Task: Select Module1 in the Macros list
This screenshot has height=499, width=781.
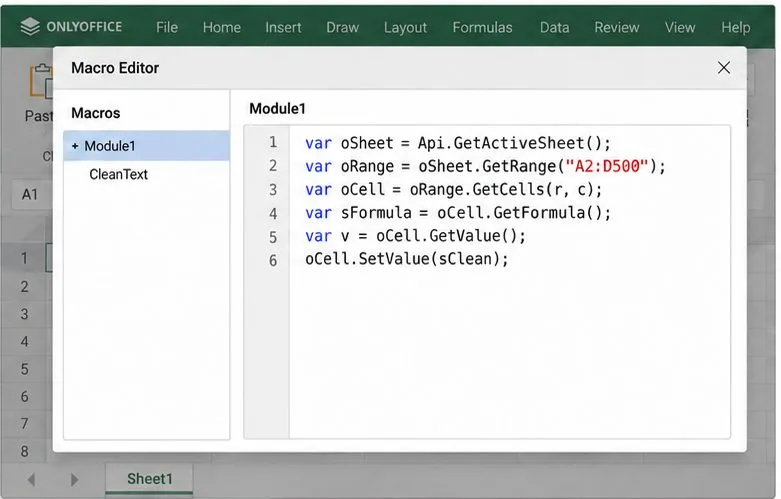Action: [x=146, y=146]
